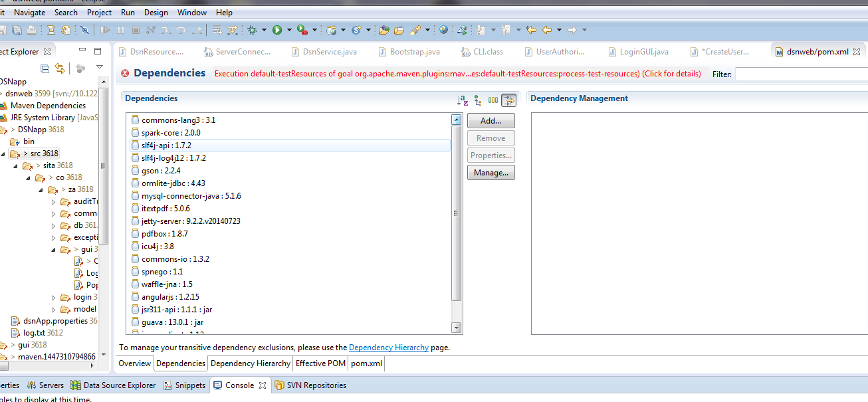
Task: Click the dependencies list vertical scrollbar thumb
Action: click(x=456, y=213)
